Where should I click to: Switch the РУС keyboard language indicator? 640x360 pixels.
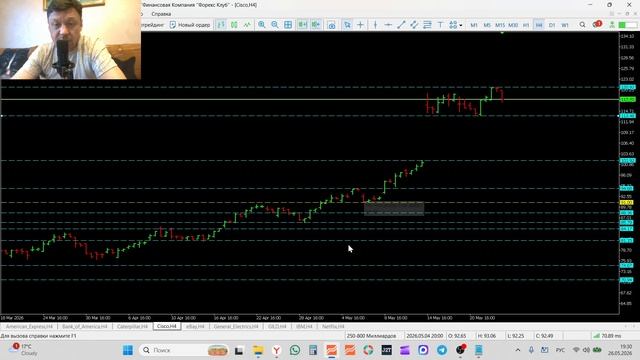pyautogui.click(x=560, y=350)
